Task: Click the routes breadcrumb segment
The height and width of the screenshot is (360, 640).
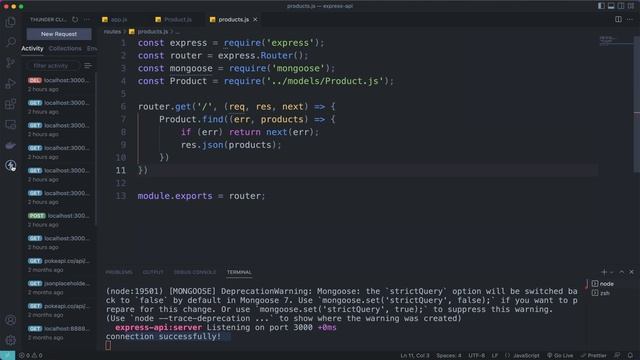Action: coord(112,31)
